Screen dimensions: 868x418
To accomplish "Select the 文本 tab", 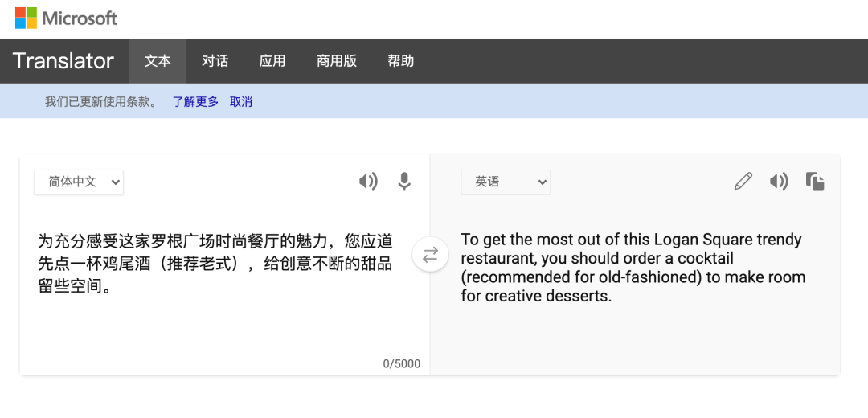I will click(x=158, y=61).
